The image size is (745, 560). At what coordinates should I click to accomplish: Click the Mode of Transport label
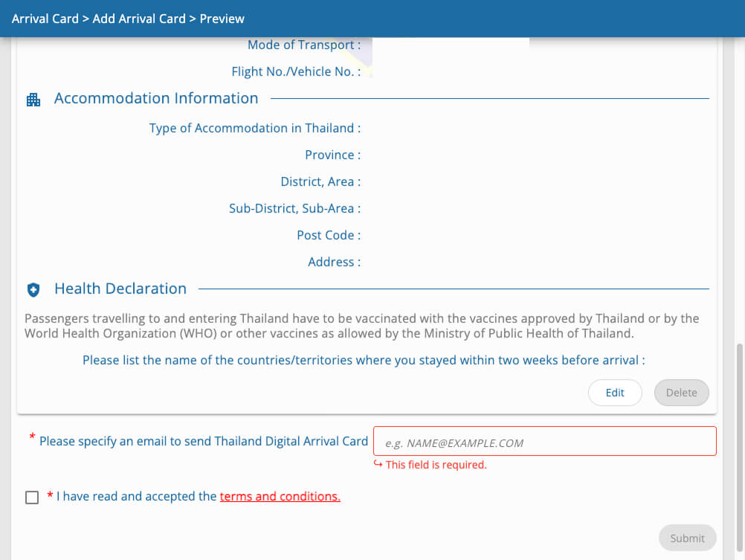(304, 45)
